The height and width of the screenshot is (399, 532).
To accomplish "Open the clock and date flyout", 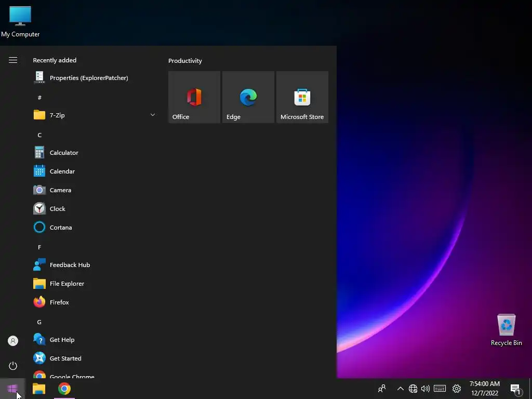I will click(485, 389).
